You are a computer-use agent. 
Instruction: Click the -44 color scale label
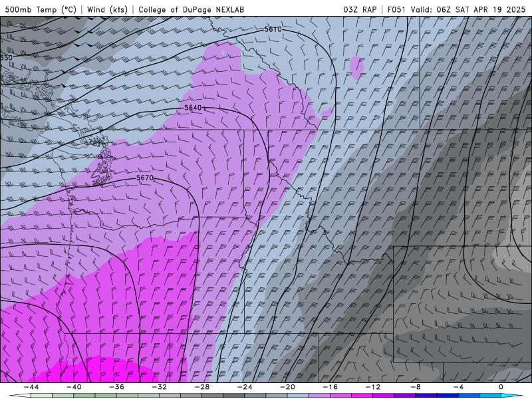click(31, 387)
